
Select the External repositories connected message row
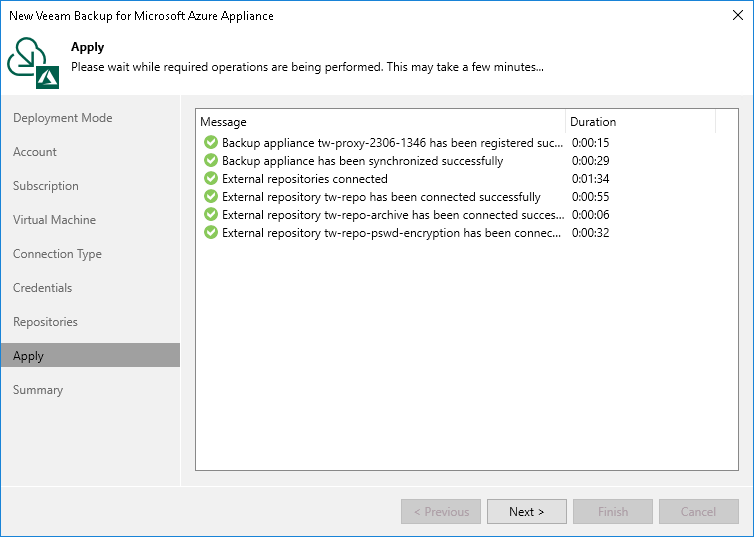tap(305, 179)
